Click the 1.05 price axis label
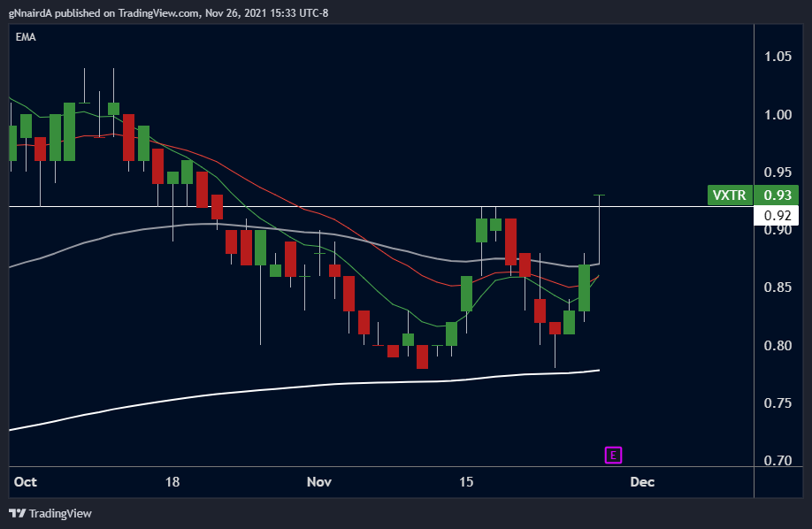The width and height of the screenshot is (812, 529). point(778,57)
